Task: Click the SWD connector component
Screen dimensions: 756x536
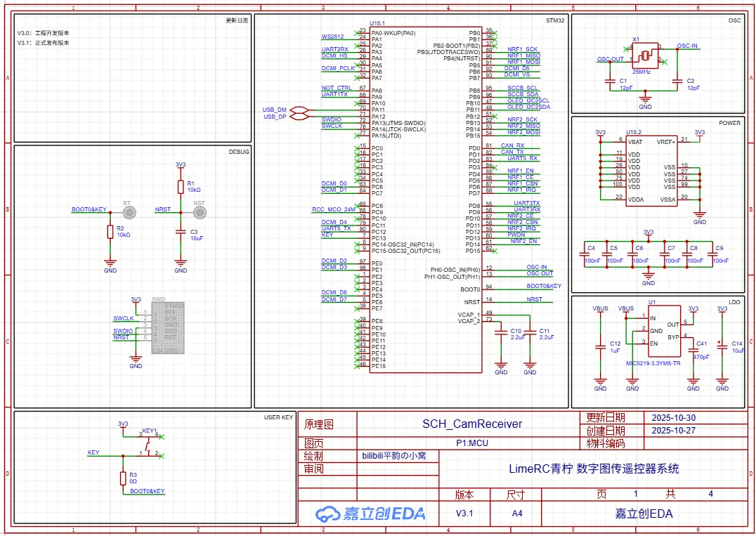Action: point(168,327)
